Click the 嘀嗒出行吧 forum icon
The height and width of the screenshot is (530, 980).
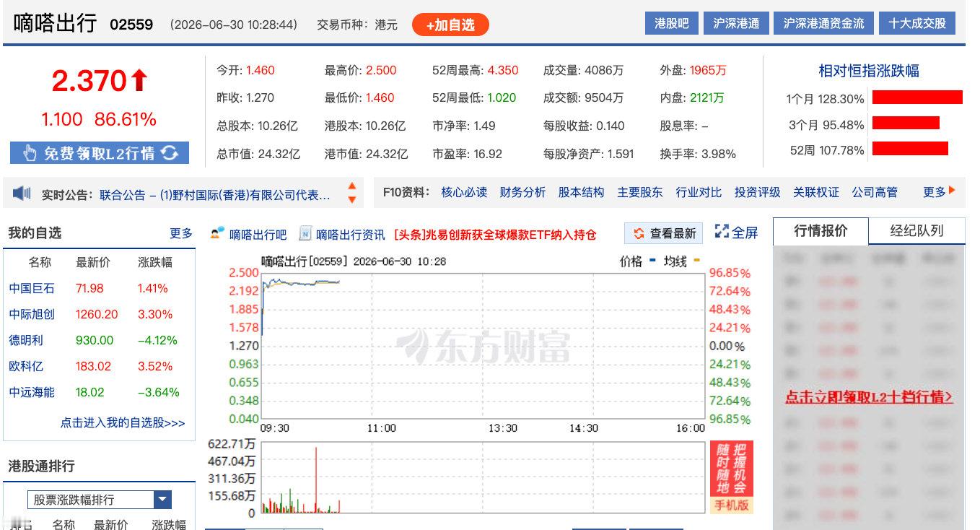pyautogui.click(x=217, y=233)
